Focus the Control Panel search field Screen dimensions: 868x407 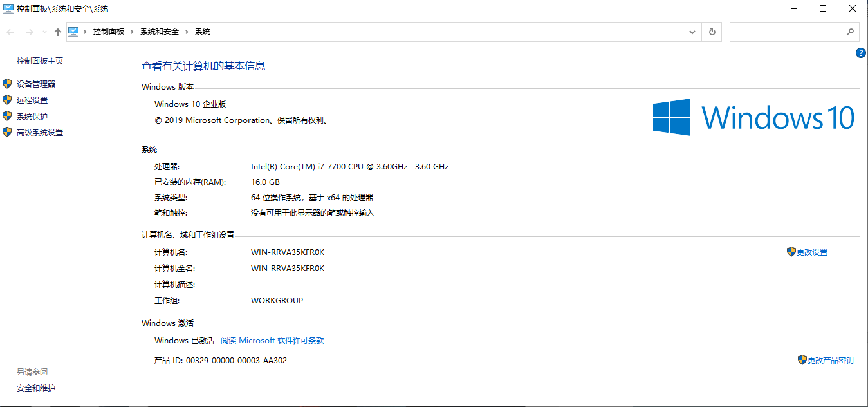coord(786,32)
